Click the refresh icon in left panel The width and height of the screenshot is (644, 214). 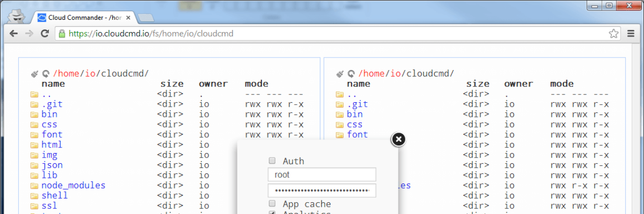point(45,74)
